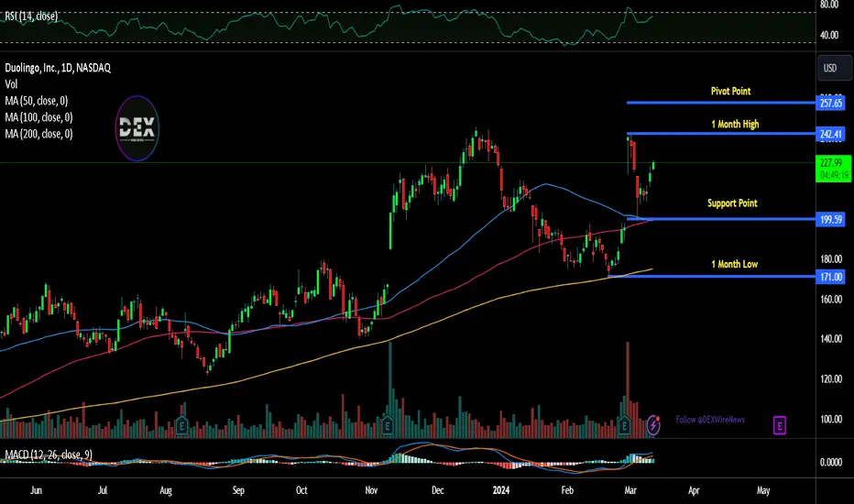The image size is (854, 504).
Task: Click the green 227.99 current price label
Action: [833, 169]
